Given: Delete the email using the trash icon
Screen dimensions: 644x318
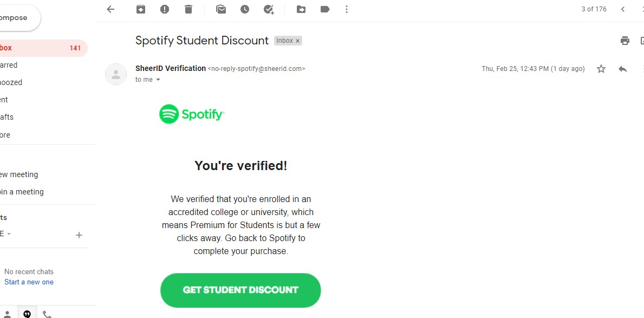Looking at the screenshot, I should (x=188, y=9).
